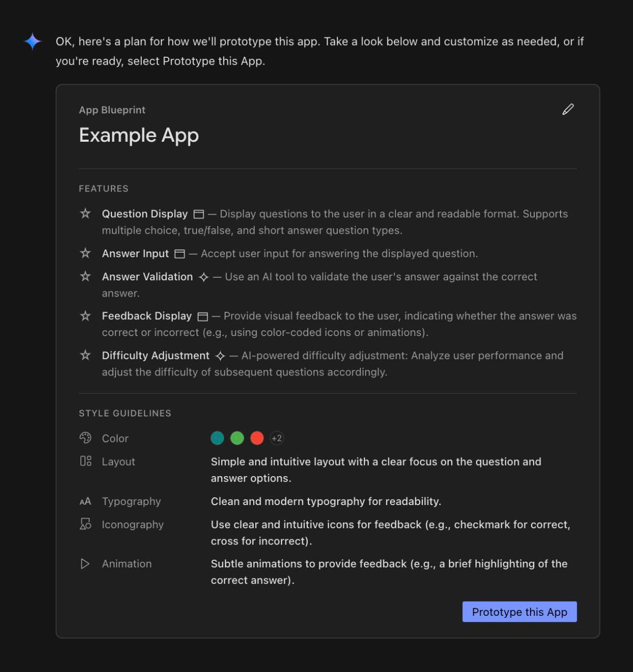Click the palette icon beside Color
This screenshot has height=672, width=633.
point(85,438)
